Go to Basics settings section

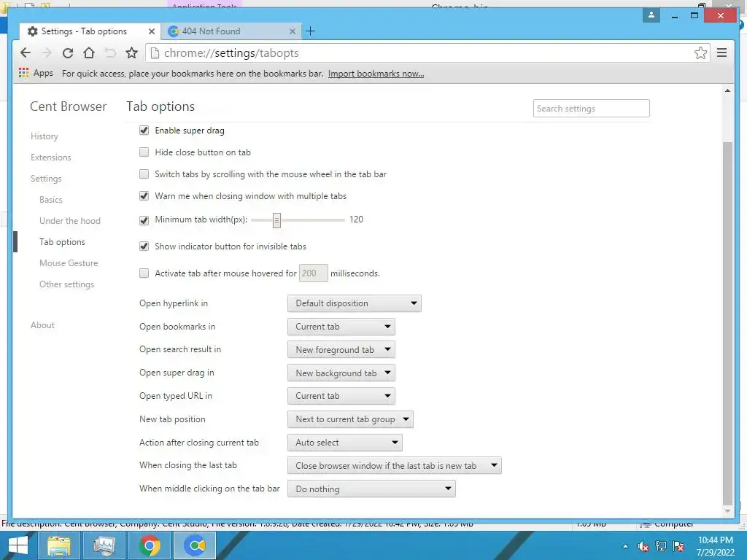pos(51,200)
